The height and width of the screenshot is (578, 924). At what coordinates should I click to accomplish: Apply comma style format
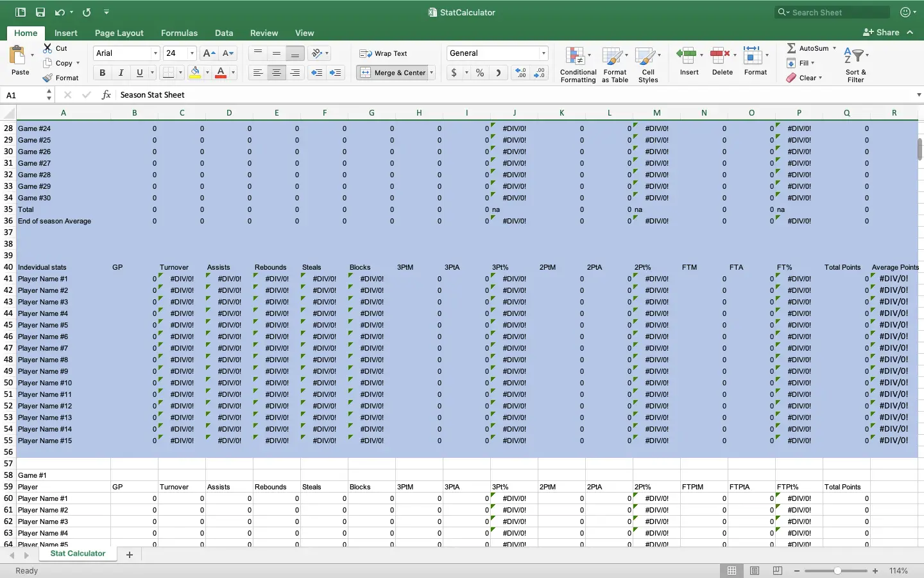[499, 73]
